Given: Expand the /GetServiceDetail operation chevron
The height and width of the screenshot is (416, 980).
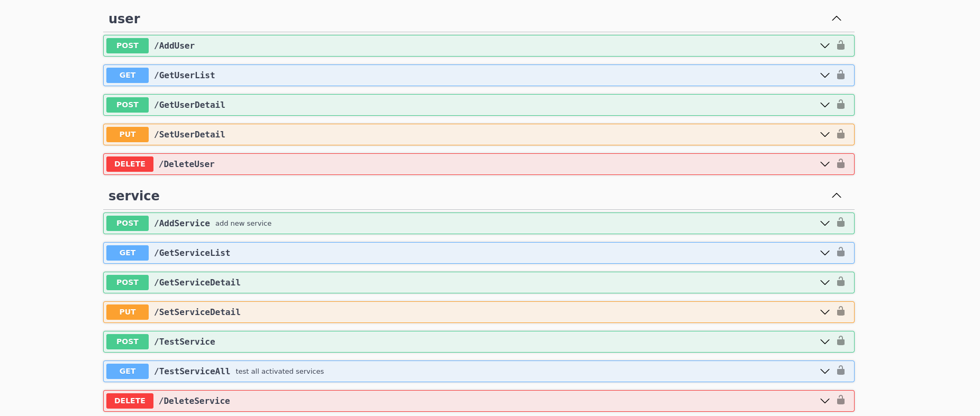Looking at the screenshot, I should click(825, 283).
